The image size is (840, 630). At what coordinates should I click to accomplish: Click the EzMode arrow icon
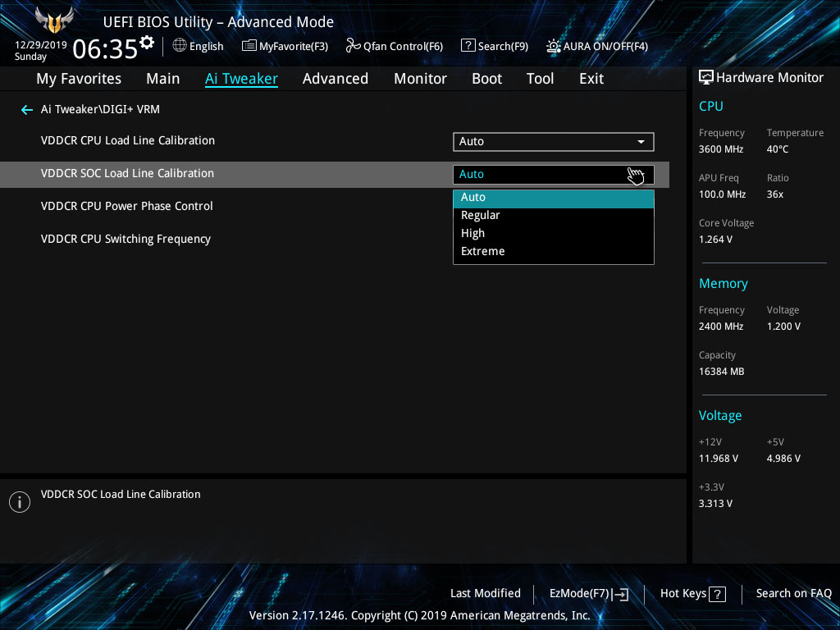620,594
